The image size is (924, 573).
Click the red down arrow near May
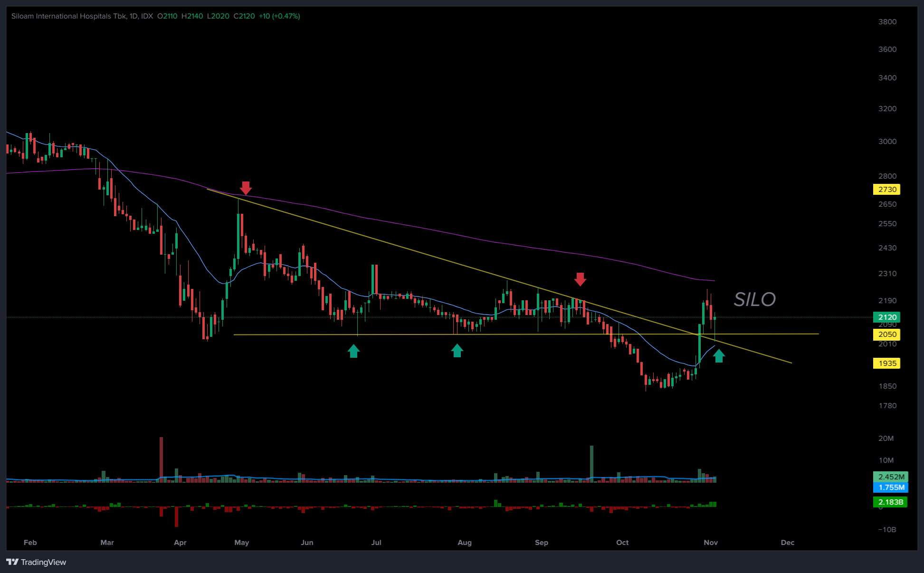pos(246,188)
